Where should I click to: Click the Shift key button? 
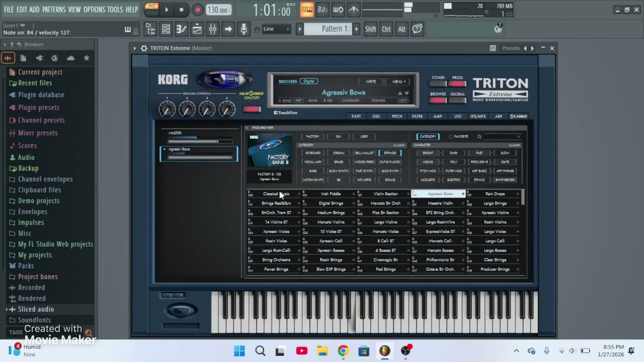[x=370, y=29]
